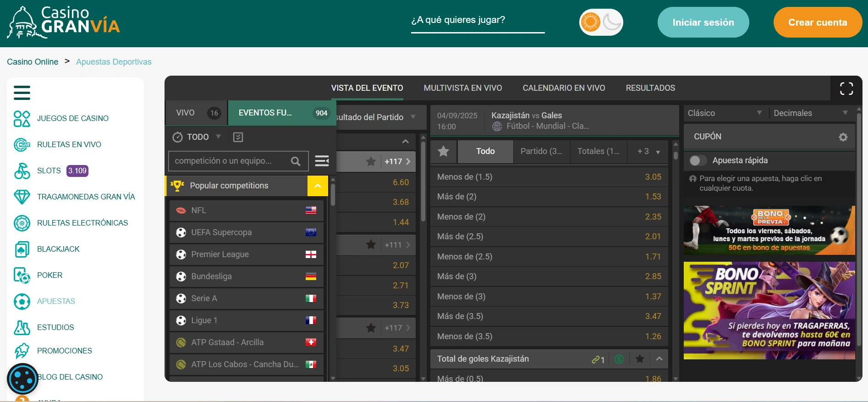Switch to the RESULTADOS tab
The image size is (868, 402).
(650, 88)
